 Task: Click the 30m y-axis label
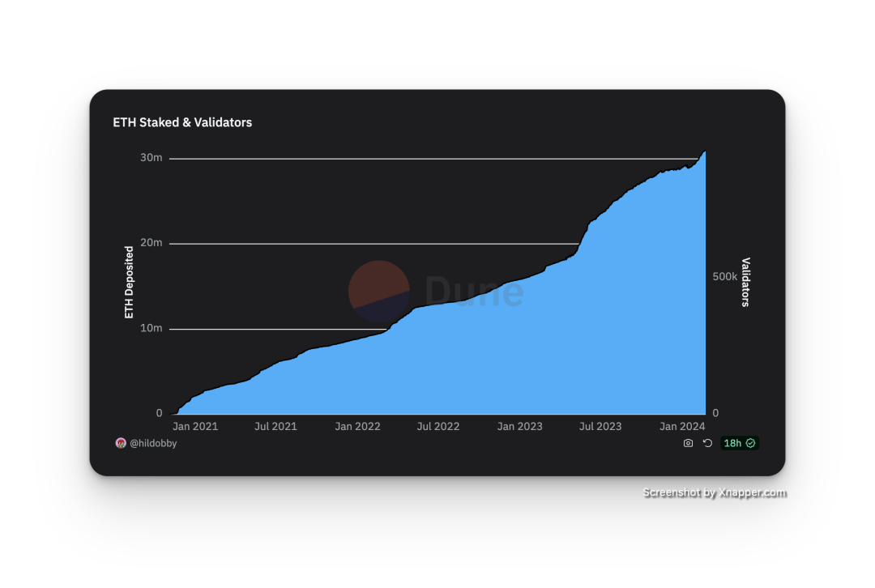(x=152, y=157)
